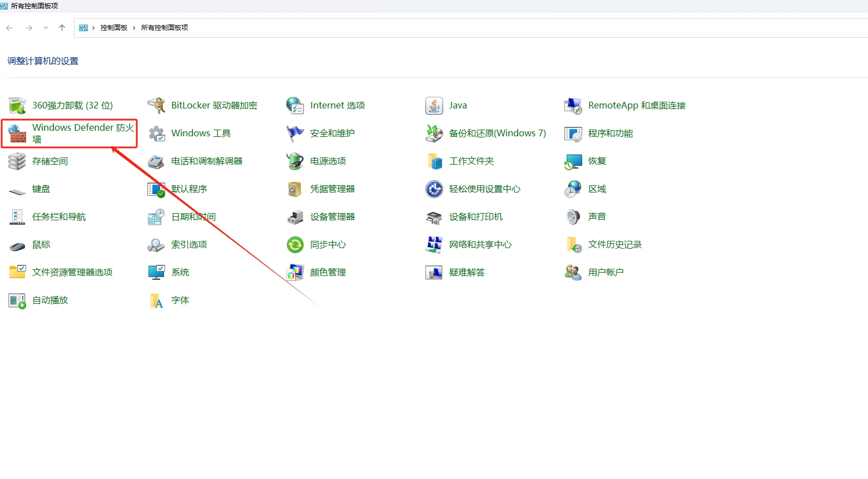Click the 存储空间 drive icon
Viewport: 868px width, 479px height.
click(x=17, y=161)
